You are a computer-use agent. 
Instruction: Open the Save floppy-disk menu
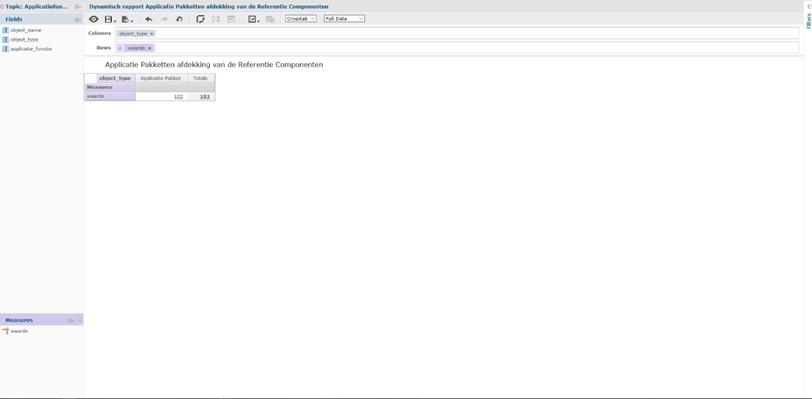110,19
